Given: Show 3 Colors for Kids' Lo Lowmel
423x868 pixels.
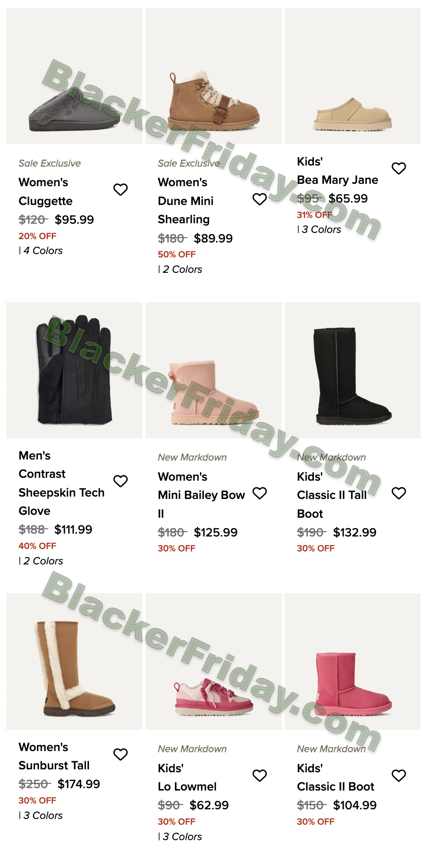Looking at the screenshot, I should (180, 837).
